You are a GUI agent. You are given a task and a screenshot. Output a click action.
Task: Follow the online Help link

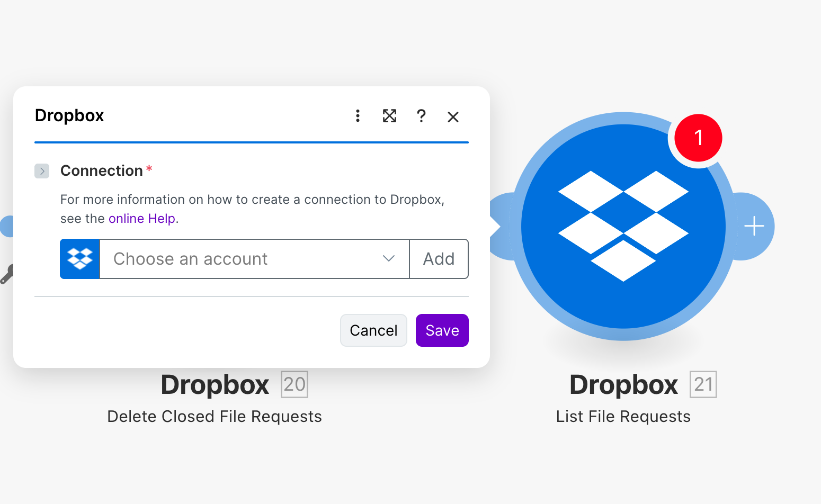pyautogui.click(x=142, y=219)
